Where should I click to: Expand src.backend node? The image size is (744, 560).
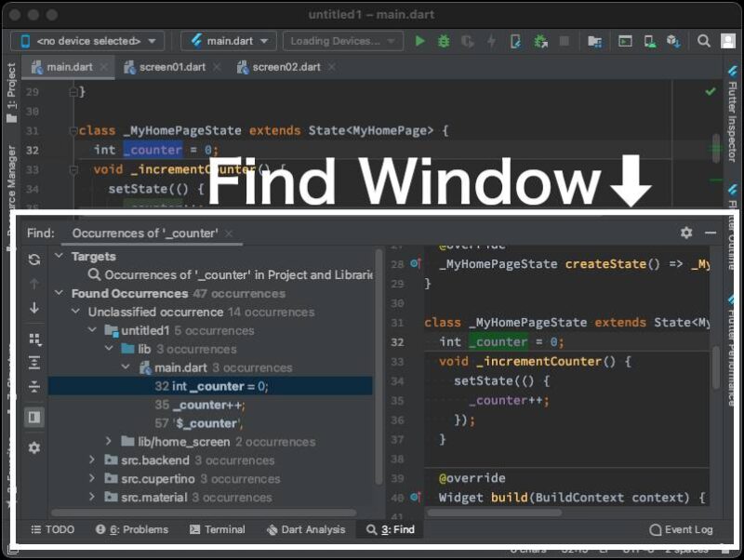click(x=92, y=460)
